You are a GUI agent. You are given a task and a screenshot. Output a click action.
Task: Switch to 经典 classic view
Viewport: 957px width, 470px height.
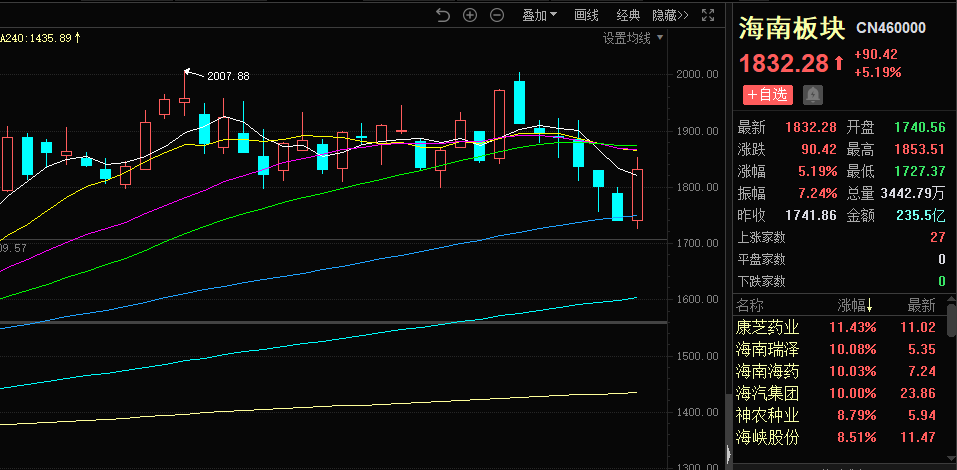coord(628,15)
